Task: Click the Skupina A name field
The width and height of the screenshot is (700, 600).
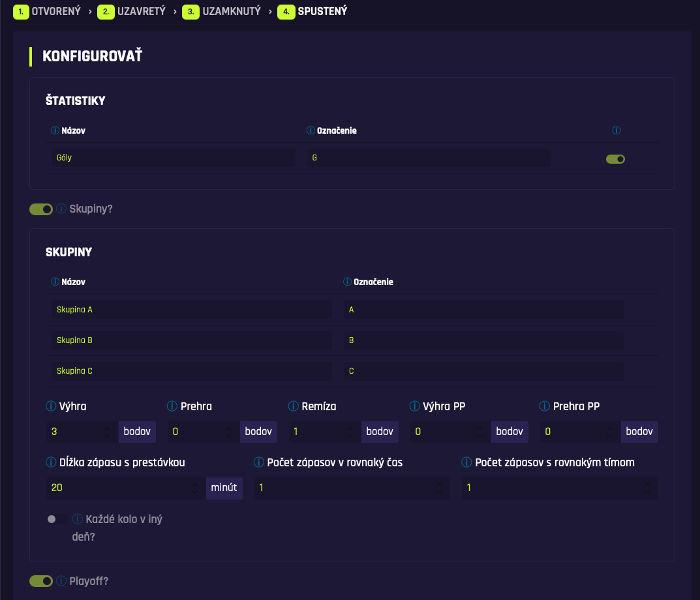Action: (191, 310)
